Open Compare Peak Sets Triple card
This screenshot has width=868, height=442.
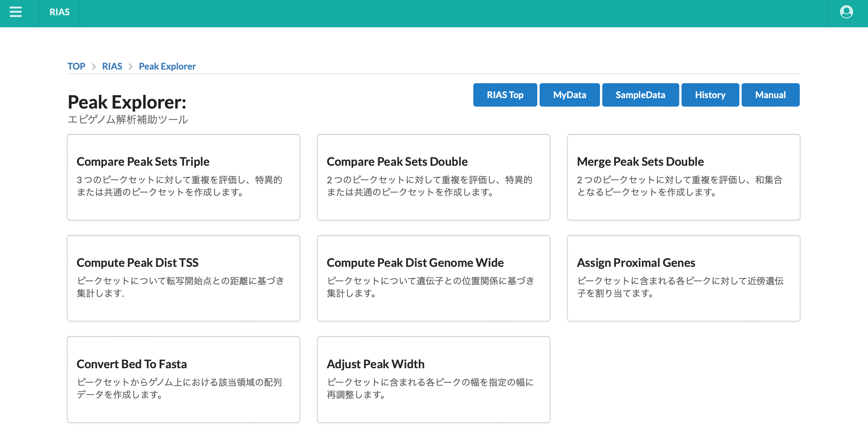(x=183, y=177)
